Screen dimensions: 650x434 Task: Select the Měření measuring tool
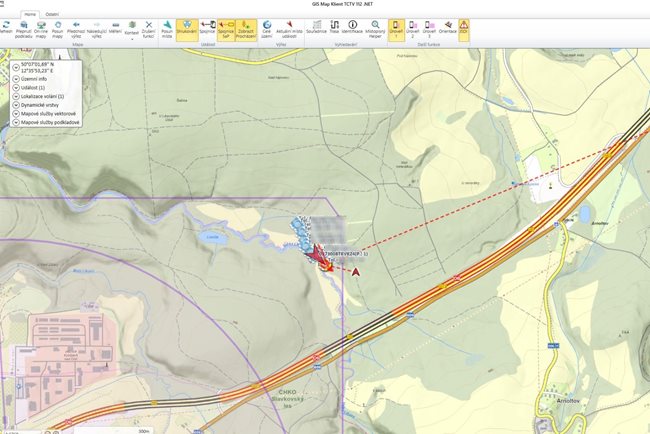pyautogui.click(x=117, y=27)
